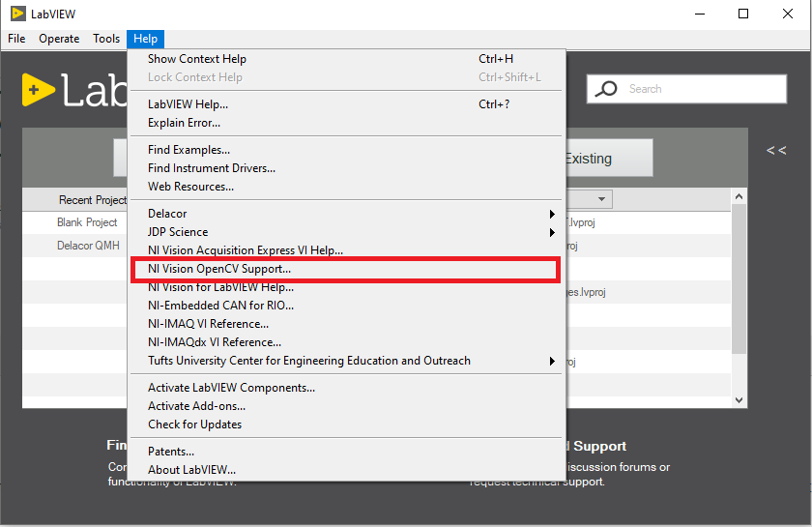Select NI Vision Acquisition Express VI Help...
The height and width of the screenshot is (527, 812).
click(346, 250)
